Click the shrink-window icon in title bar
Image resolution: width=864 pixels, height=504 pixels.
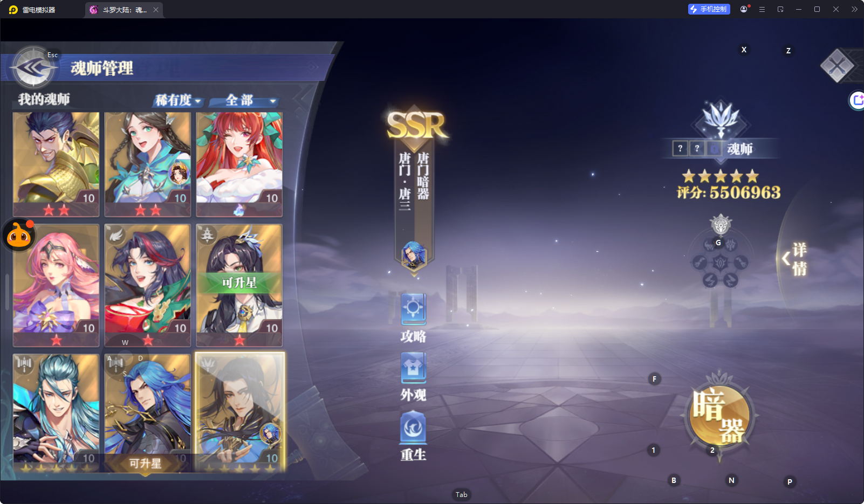tap(780, 9)
